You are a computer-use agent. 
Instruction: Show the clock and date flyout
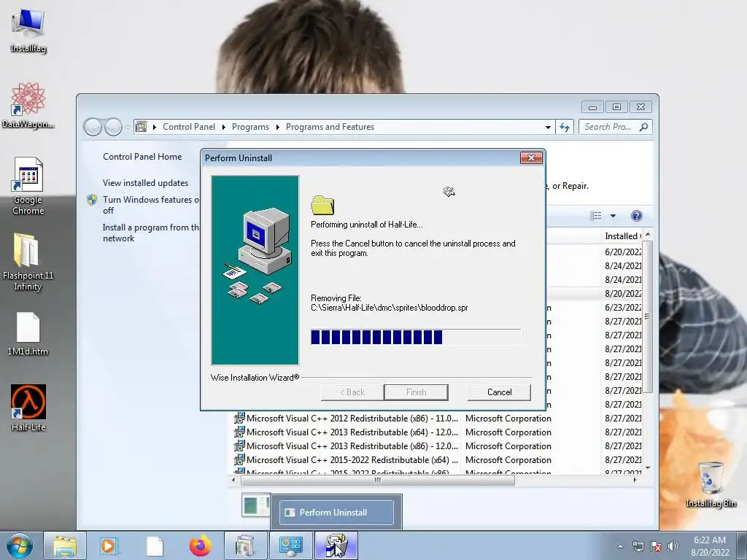(x=710, y=546)
